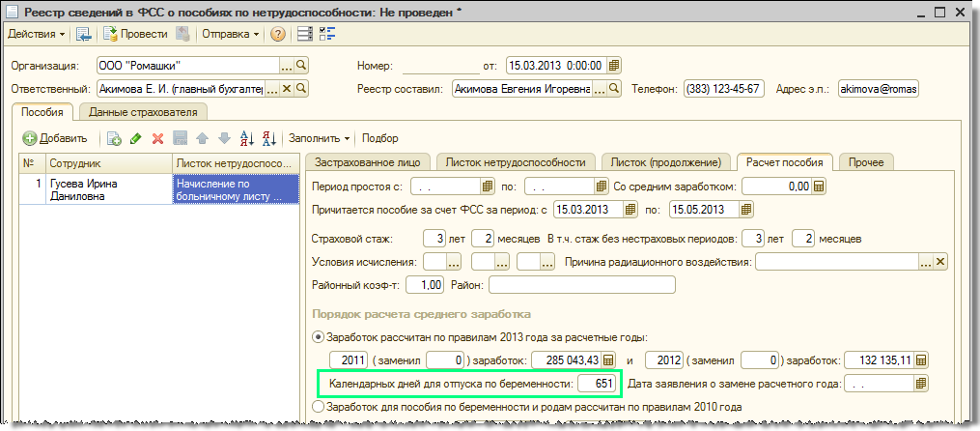This screenshot has height=431, width=980.
Task: Switch to the Пособия tab
Action: [42, 113]
